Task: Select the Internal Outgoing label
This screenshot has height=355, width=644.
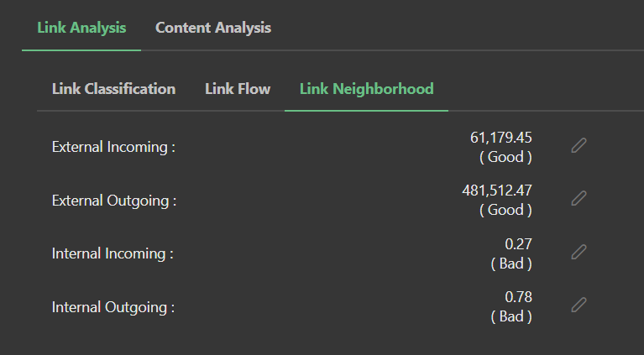Action: [x=113, y=307]
